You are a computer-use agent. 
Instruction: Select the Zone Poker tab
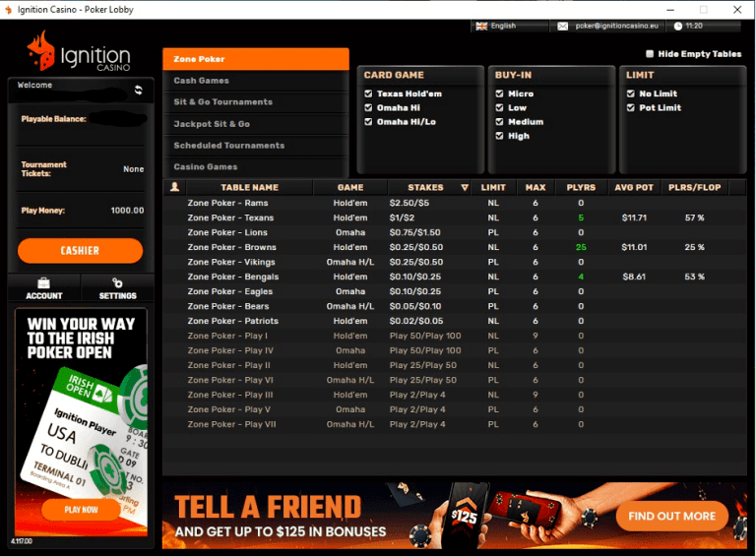(x=256, y=59)
